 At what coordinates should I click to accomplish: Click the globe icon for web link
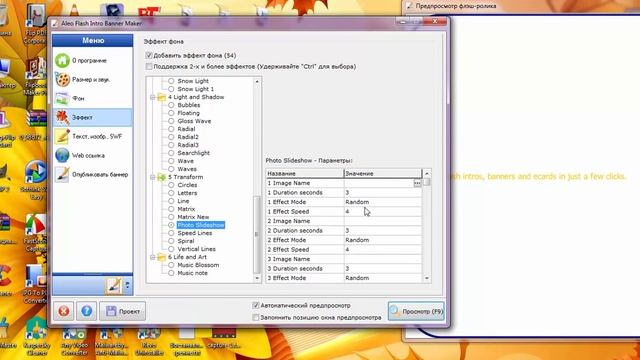[x=62, y=156]
